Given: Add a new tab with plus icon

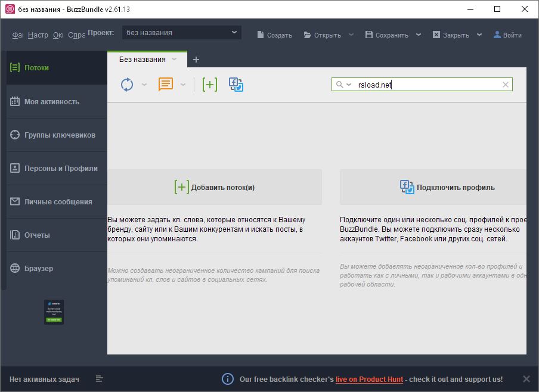Looking at the screenshot, I should pyautogui.click(x=196, y=60).
